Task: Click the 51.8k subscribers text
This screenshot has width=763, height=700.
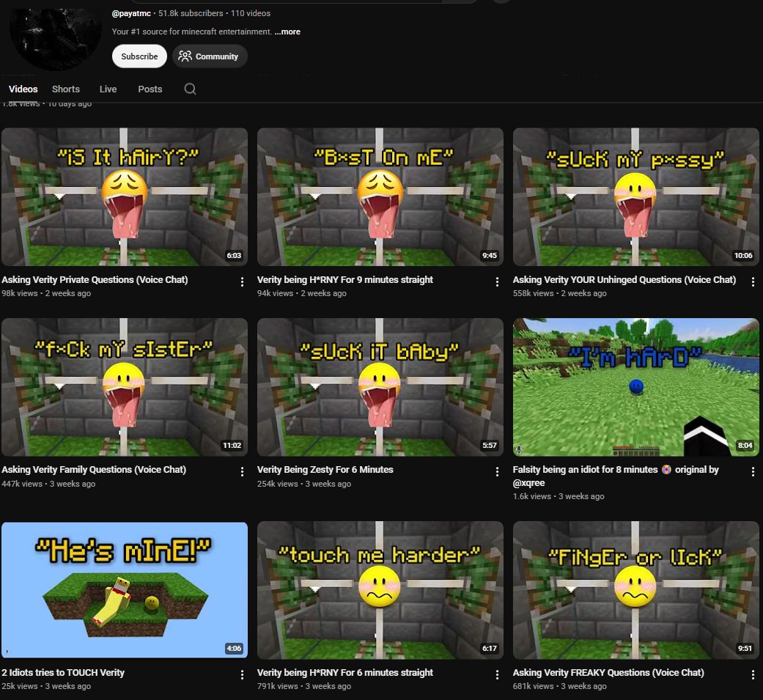Action: (x=191, y=13)
